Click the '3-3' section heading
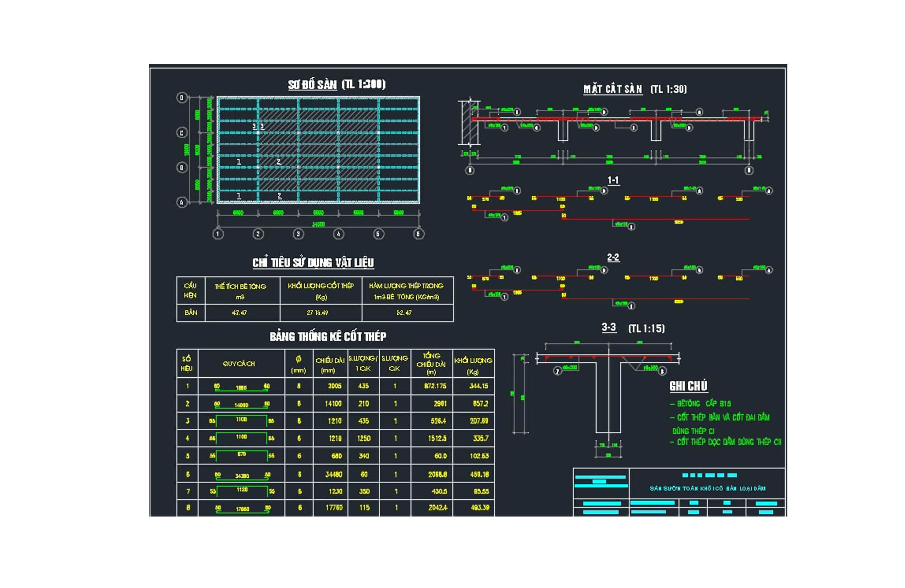 (609, 327)
